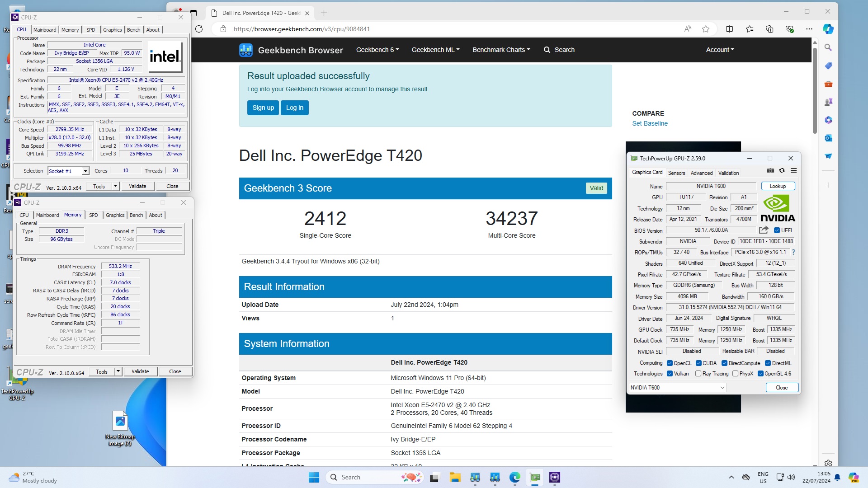Image resolution: width=868 pixels, height=488 pixels.
Task: Focus the Edge address bar URL
Action: [x=302, y=29]
